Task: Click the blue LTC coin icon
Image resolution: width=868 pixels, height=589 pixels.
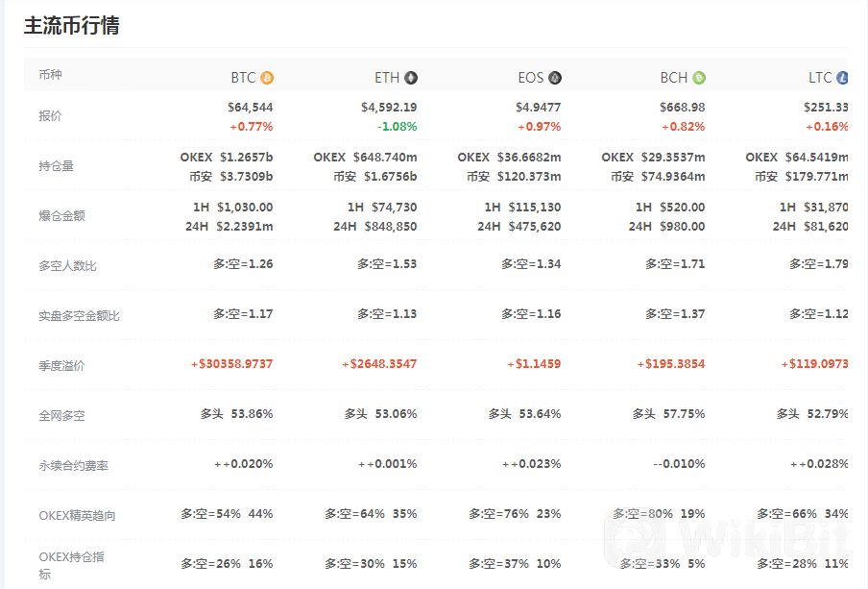Action: coord(842,78)
